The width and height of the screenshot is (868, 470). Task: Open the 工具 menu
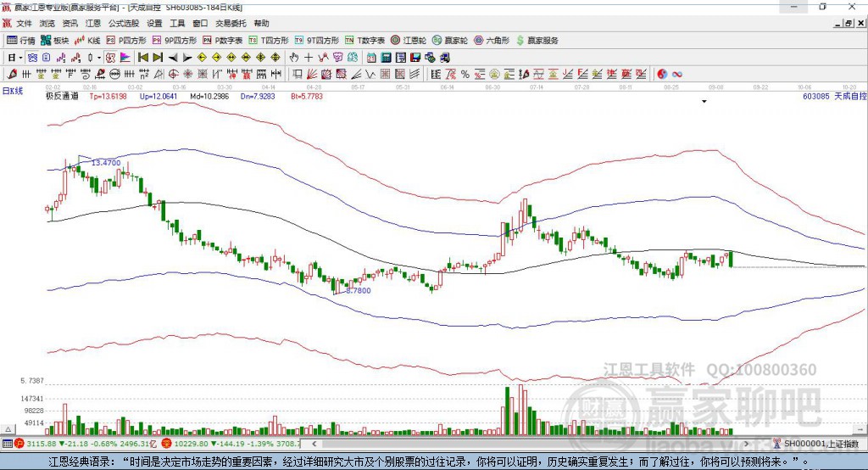click(177, 23)
